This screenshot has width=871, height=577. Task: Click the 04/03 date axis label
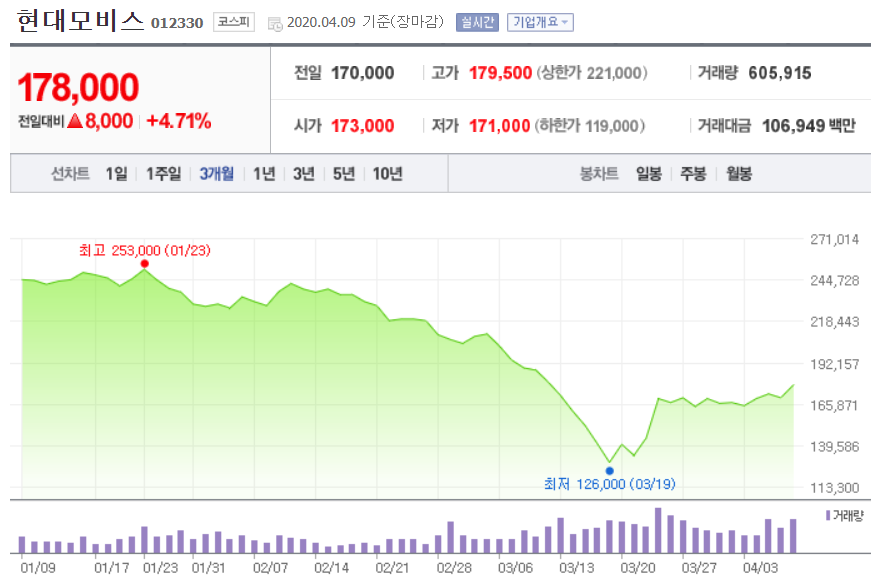[760, 568]
